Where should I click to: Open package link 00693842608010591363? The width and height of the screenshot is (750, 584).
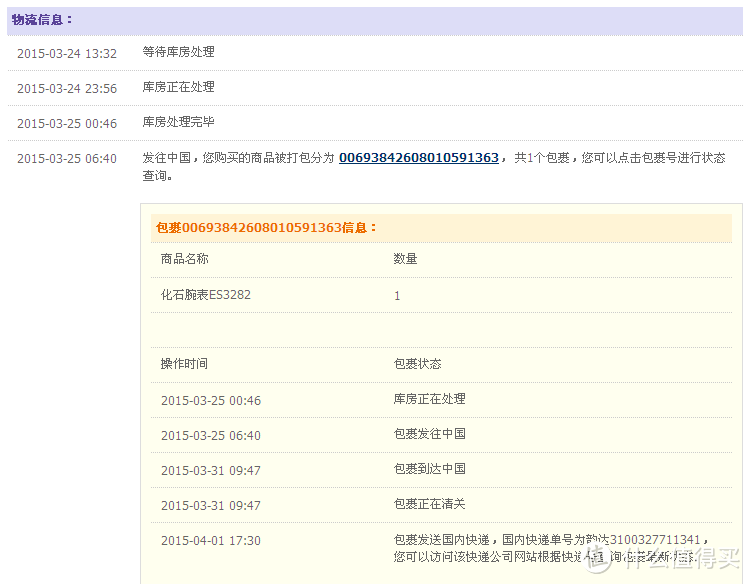coord(419,158)
